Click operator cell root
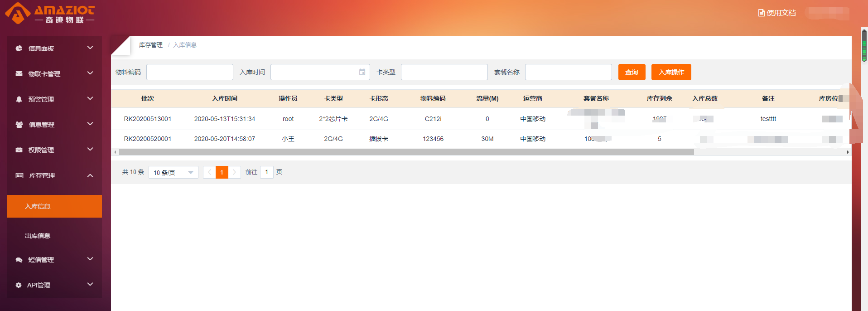Viewport: 868px width, 311px height. click(x=288, y=119)
